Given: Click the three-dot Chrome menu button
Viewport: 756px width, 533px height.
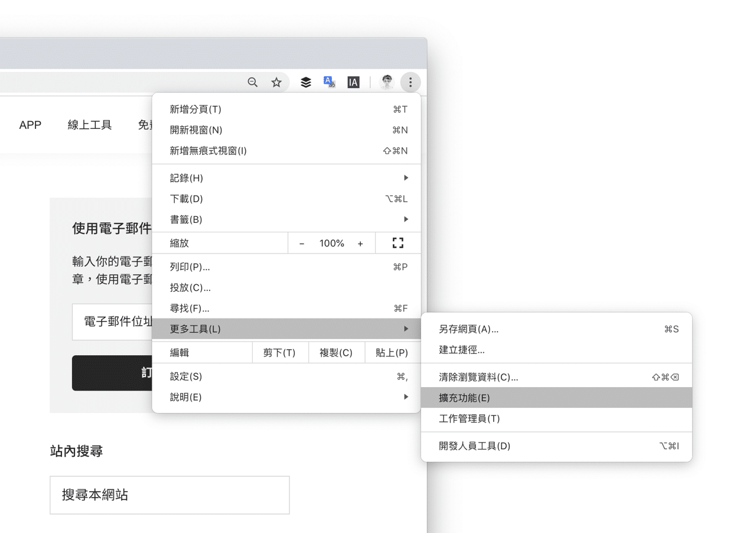Looking at the screenshot, I should click(x=410, y=82).
